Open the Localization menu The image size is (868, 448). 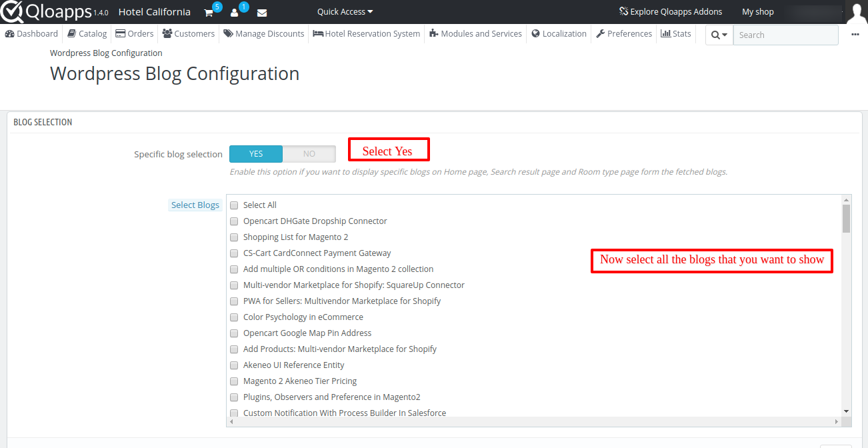(x=559, y=33)
